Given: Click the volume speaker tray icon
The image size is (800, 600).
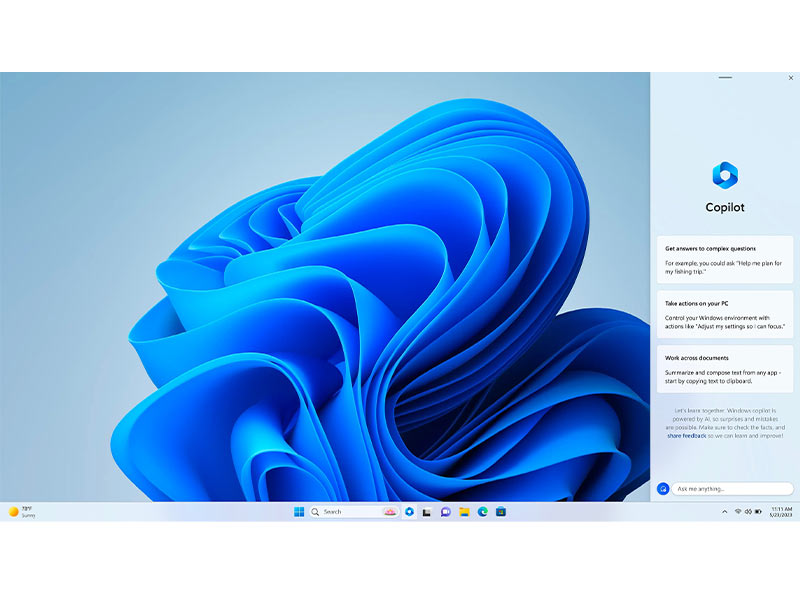Looking at the screenshot, I should 748,512.
